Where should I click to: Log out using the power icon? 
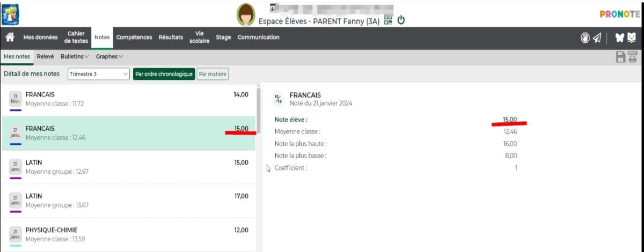[x=400, y=20]
